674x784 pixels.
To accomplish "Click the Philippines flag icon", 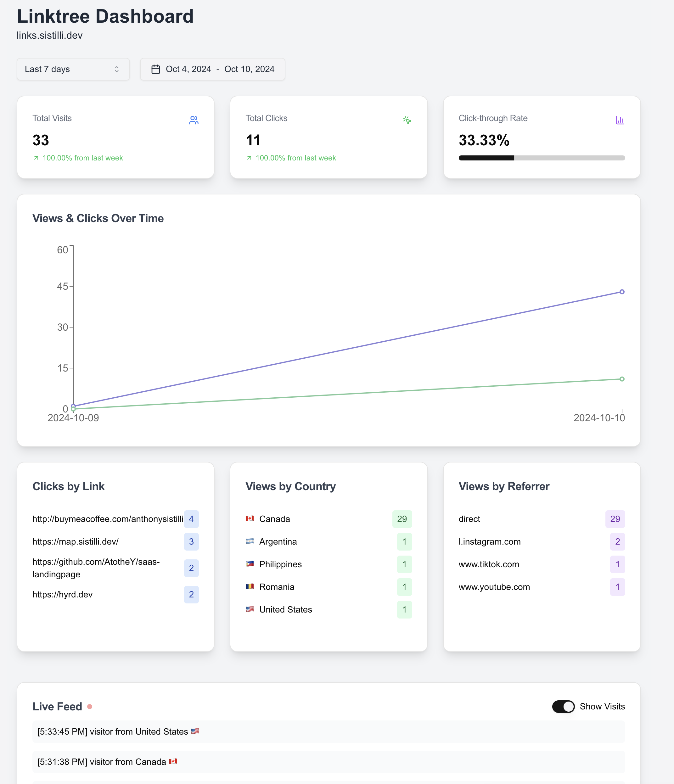I will [250, 564].
